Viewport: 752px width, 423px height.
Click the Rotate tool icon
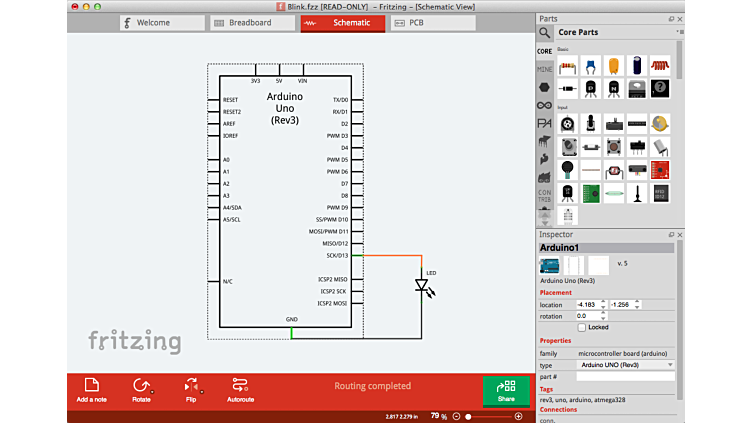141,386
